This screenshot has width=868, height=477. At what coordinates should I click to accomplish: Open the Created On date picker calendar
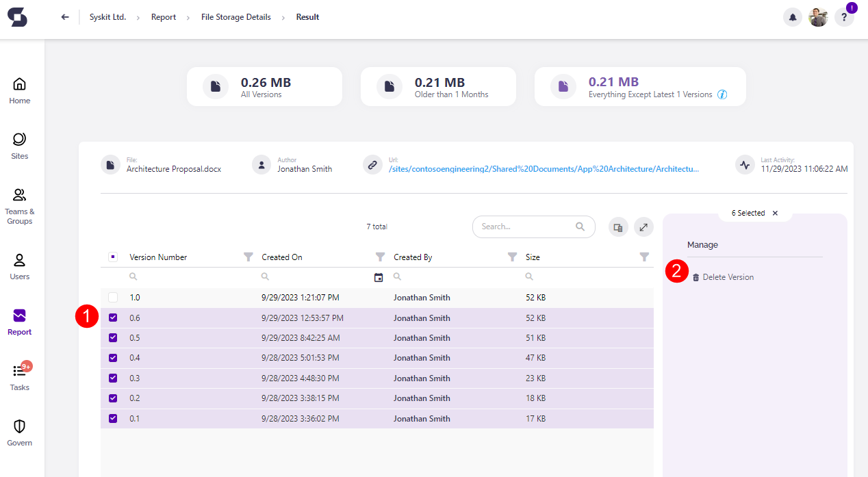(x=379, y=276)
